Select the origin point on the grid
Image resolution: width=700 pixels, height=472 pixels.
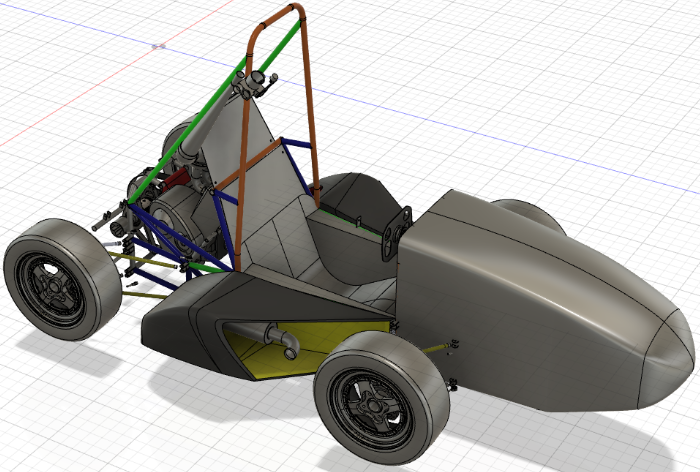(x=159, y=46)
